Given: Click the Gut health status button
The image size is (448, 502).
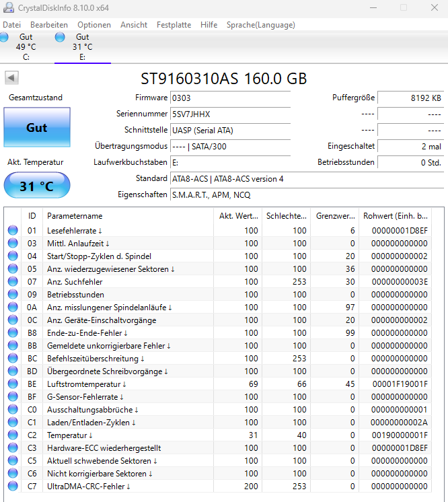Looking at the screenshot, I should [37, 127].
